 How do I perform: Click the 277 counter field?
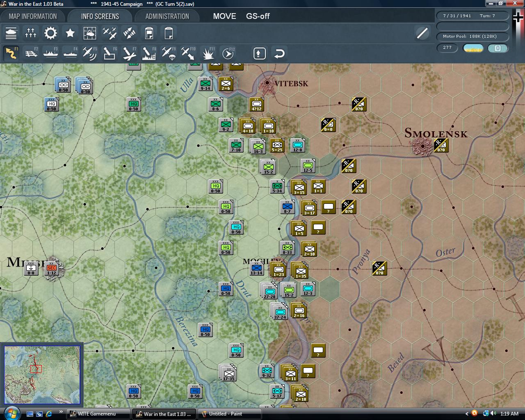pos(447,48)
